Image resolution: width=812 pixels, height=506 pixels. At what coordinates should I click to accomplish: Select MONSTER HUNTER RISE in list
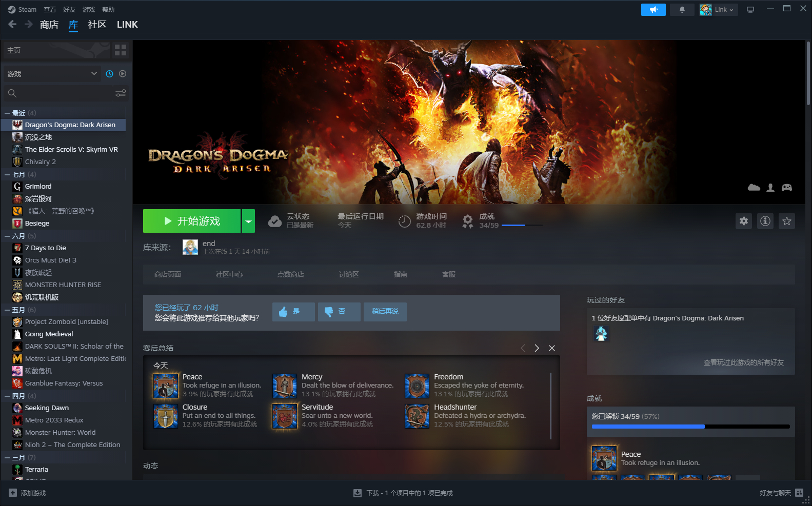[64, 285]
